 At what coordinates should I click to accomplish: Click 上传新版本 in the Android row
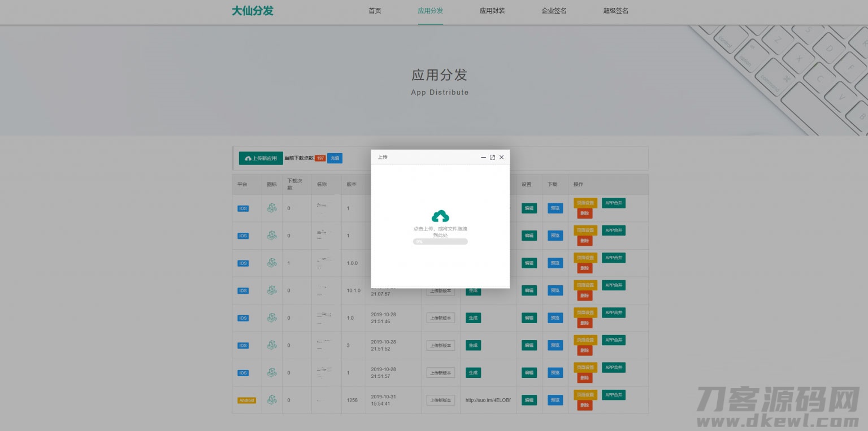click(441, 400)
